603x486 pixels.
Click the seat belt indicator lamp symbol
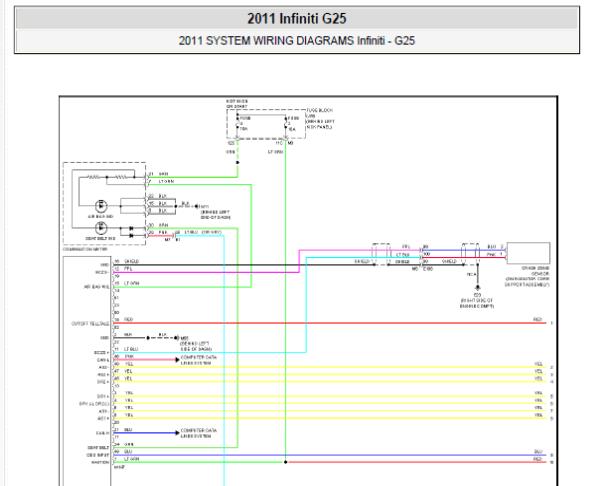[101, 228]
